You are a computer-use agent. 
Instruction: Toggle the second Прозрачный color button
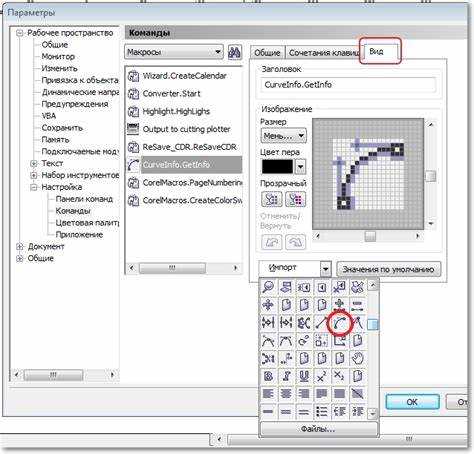click(295, 199)
